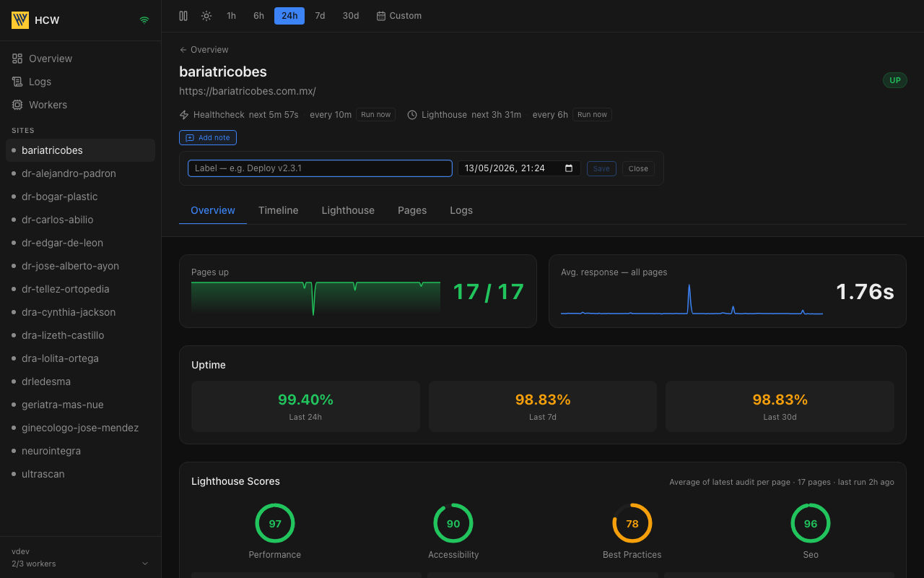Screen dimensions: 924x578
Task: Select the 7d time range
Action: (320, 16)
